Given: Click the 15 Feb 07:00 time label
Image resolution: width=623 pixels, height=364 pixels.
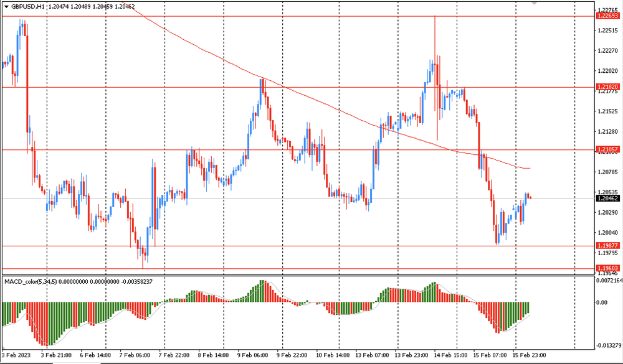Looking at the screenshot, I should coord(490,355).
